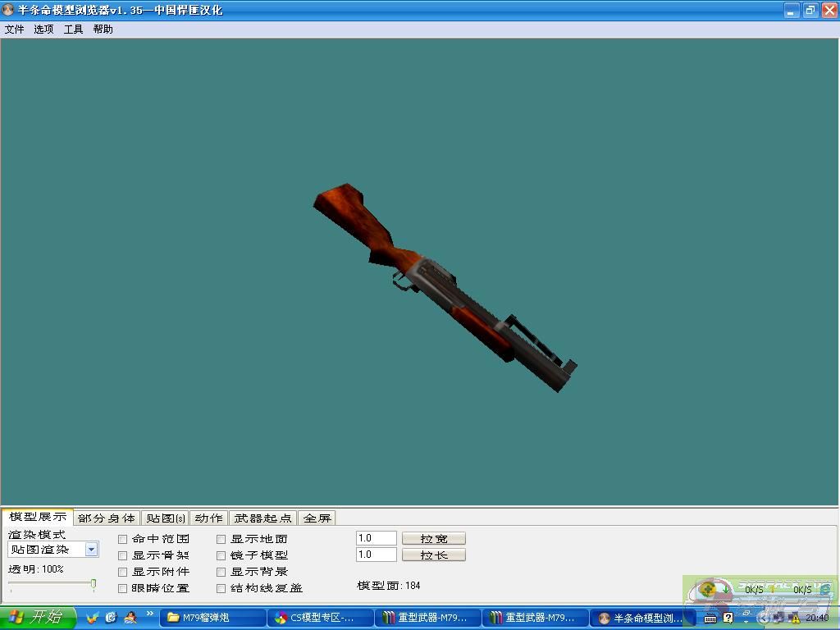Open the 渲染模式 rendering mode dropdown
Image resolution: width=840 pixels, height=630 pixels.
pos(93,550)
